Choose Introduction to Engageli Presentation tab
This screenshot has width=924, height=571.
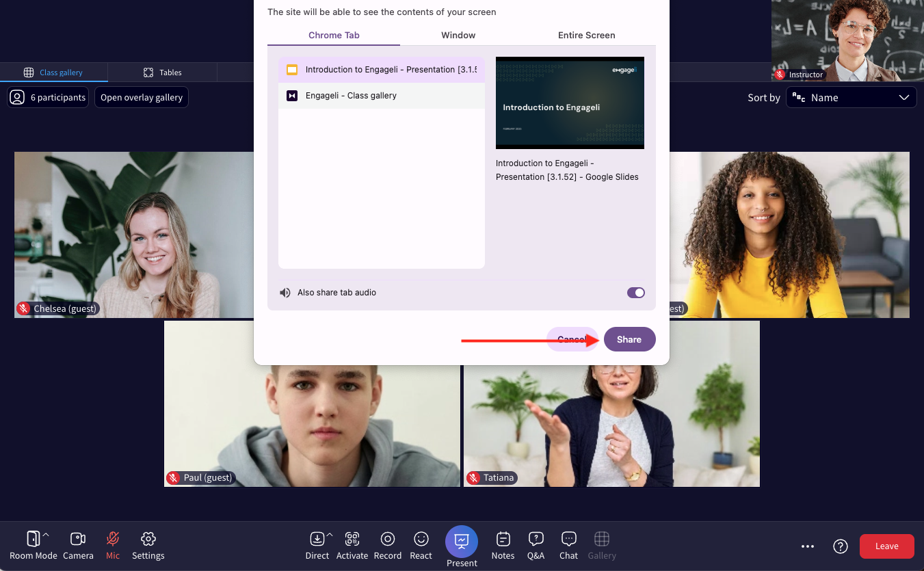[x=382, y=70]
